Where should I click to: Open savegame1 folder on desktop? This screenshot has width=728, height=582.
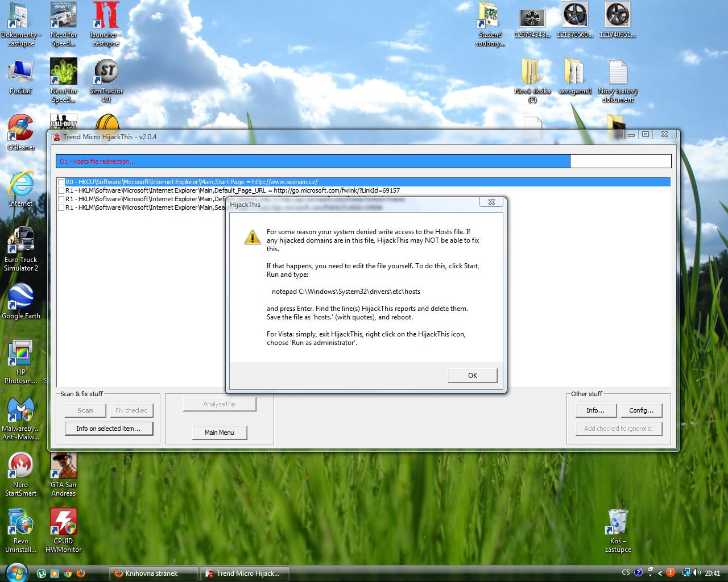575,77
